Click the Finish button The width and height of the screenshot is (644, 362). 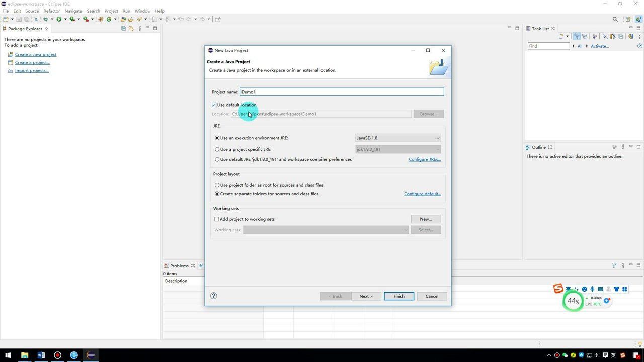click(x=398, y=296)
